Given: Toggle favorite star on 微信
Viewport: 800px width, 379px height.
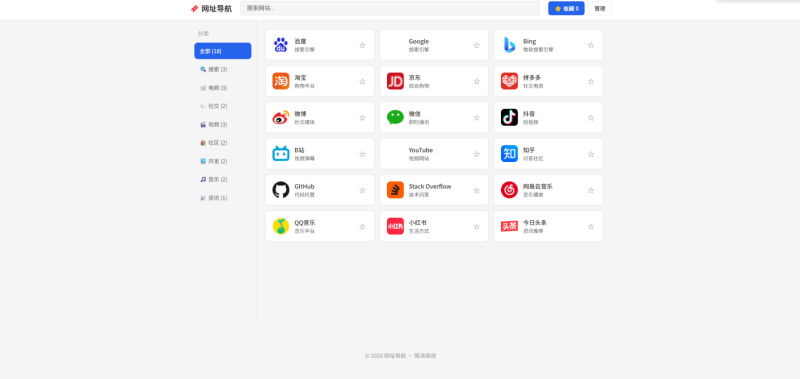Looking at the screenshot, I should coord(477,117).
